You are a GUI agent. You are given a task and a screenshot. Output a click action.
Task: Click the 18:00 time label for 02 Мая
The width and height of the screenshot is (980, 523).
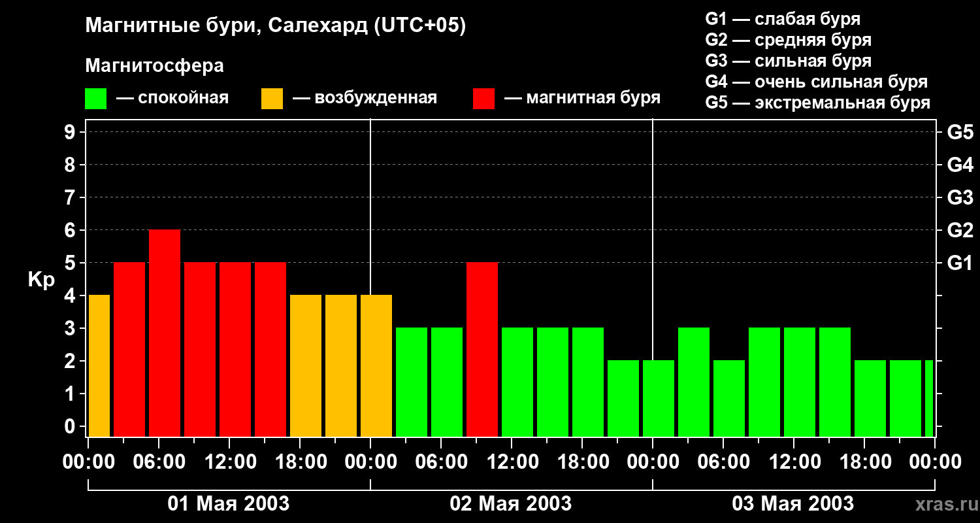point(582,462)
